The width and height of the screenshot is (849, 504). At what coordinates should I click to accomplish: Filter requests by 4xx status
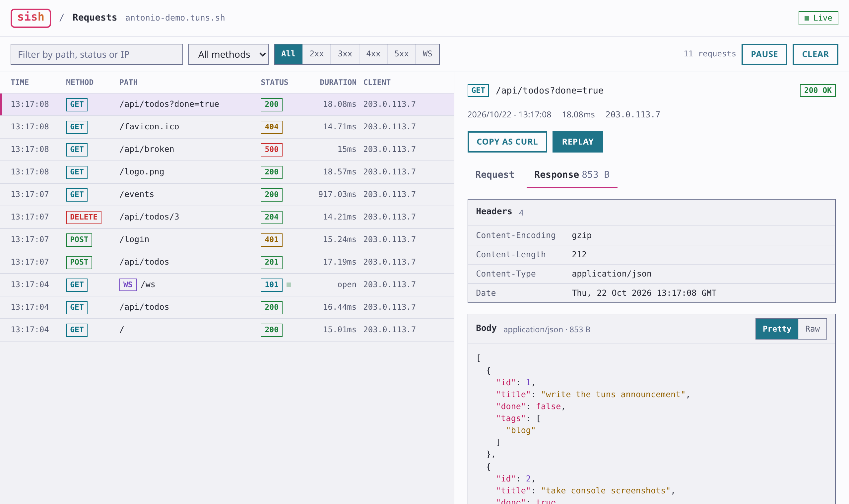tap(373, 54)
